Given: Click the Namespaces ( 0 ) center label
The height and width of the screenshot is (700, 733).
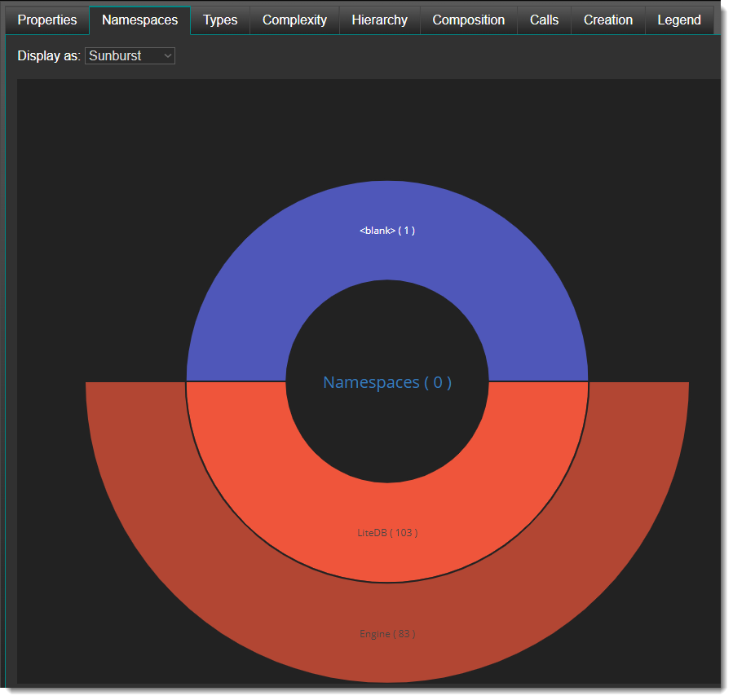Looking at the screenshot, I should pyautogui.click(x=387, y=382).
